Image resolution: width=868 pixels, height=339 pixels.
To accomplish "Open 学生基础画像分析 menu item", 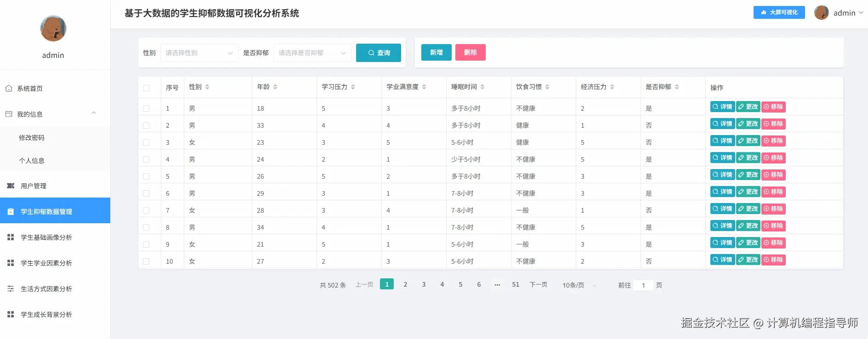I will [55, 237].
